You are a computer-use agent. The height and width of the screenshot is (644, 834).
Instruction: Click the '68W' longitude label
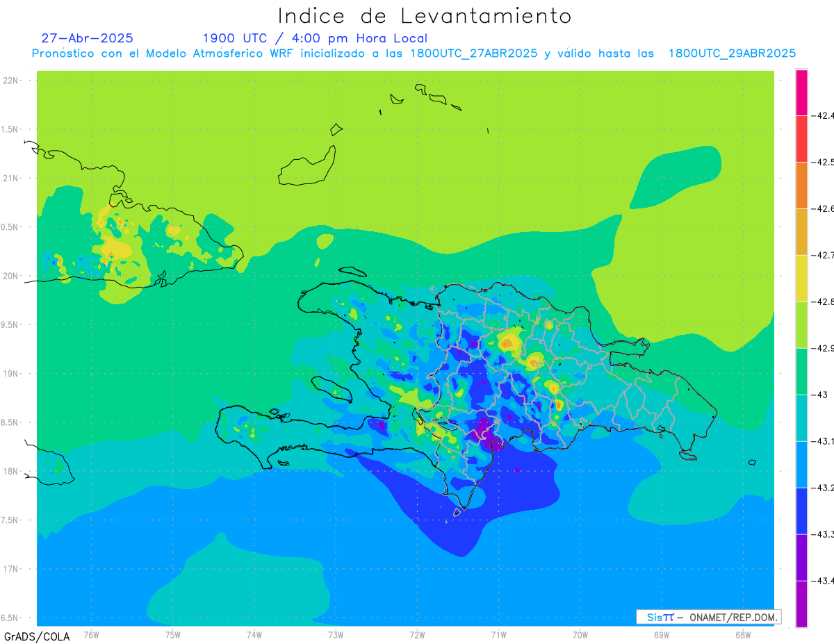[743, 634]
